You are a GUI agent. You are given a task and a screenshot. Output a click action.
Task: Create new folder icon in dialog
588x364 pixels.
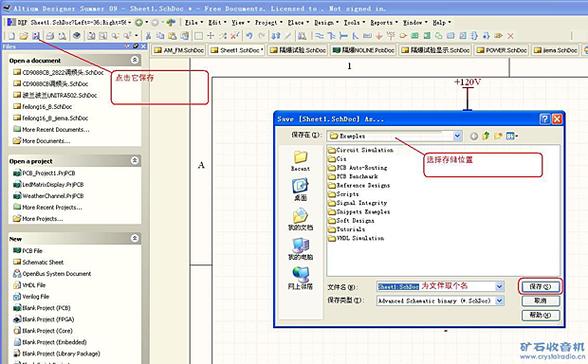(498, 136)
